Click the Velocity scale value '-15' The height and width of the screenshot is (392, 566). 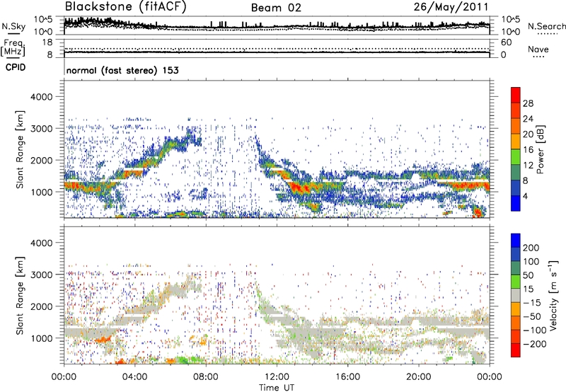(532, 302)
